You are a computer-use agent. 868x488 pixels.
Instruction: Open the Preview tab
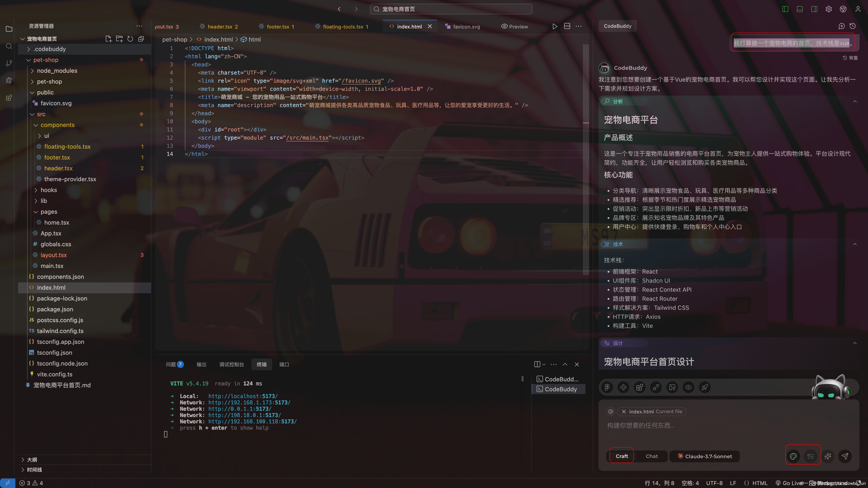tap(514, 27)
